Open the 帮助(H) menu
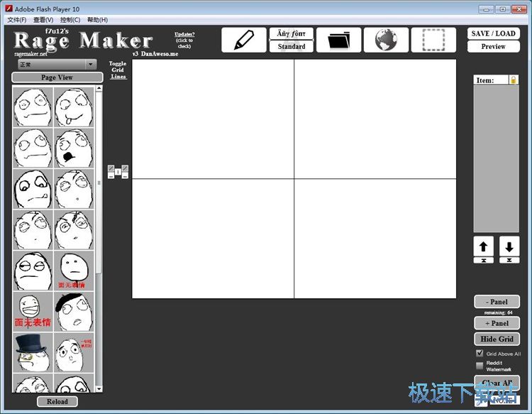The height and width of the screenshot is (414, 532). (97, 20)
